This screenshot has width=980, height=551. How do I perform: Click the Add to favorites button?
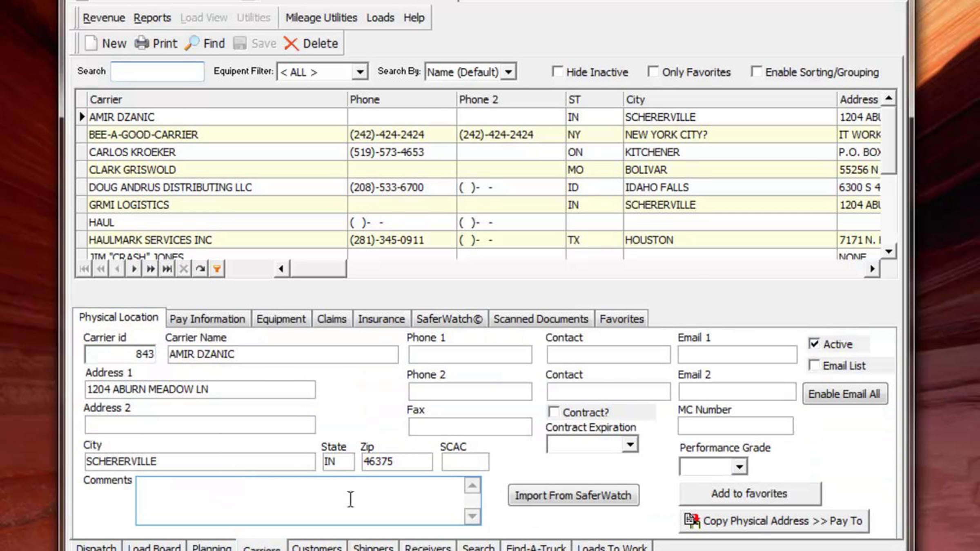point(750,494)
